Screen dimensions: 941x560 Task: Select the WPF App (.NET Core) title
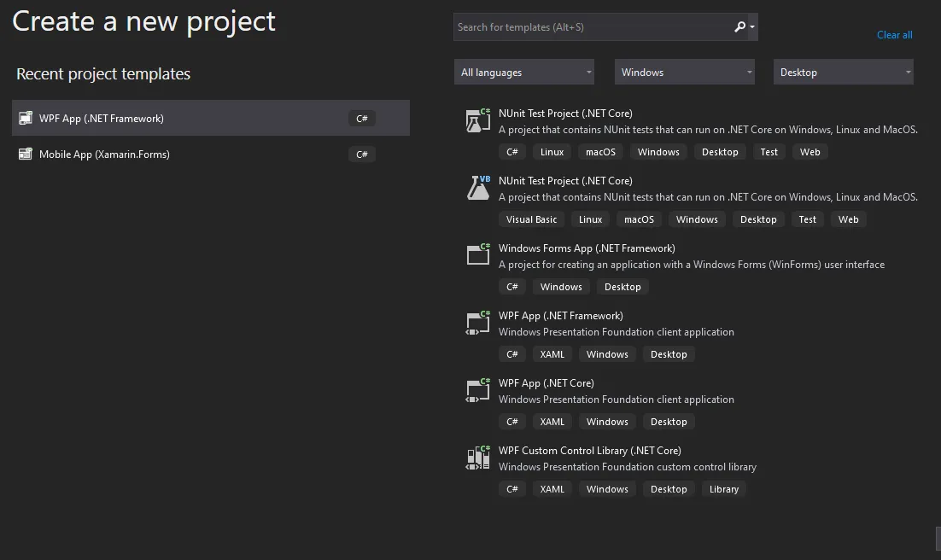(546, 383)
